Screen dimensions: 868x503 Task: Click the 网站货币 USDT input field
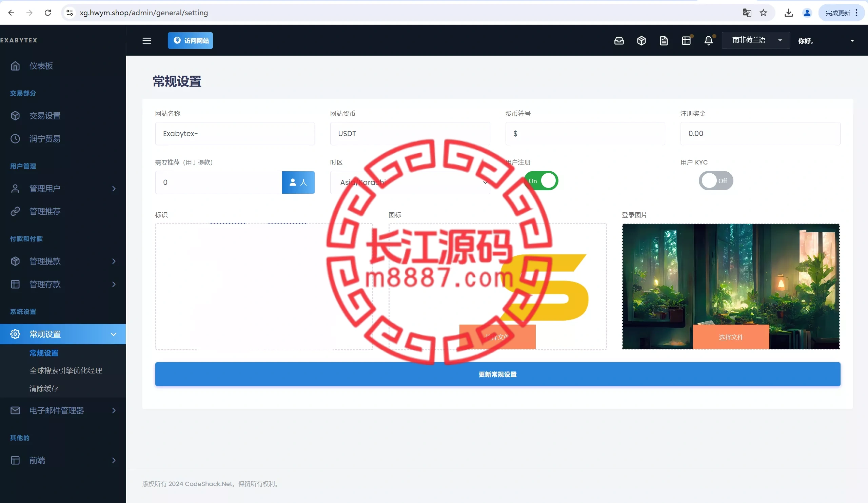[410, 133]
